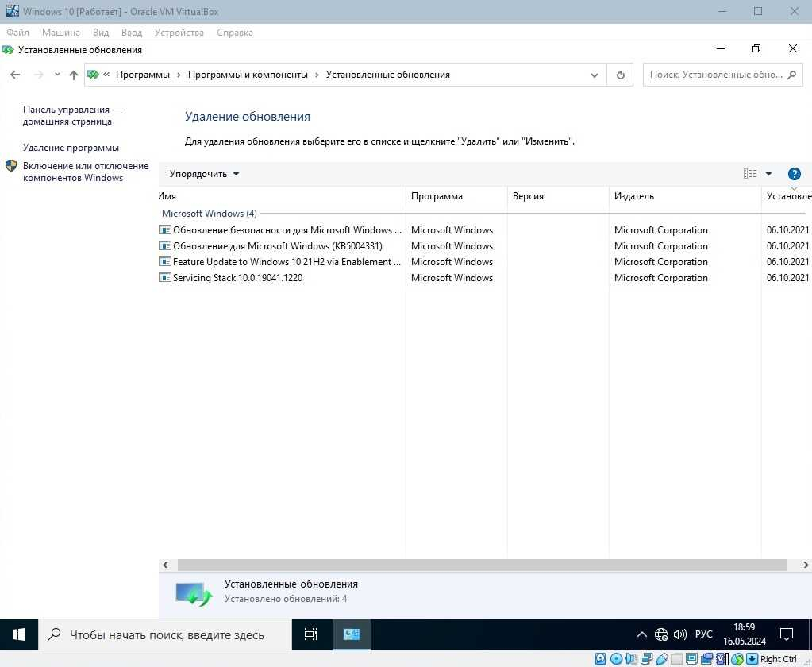Refresh the installed updates list

[x=620, y=75]
